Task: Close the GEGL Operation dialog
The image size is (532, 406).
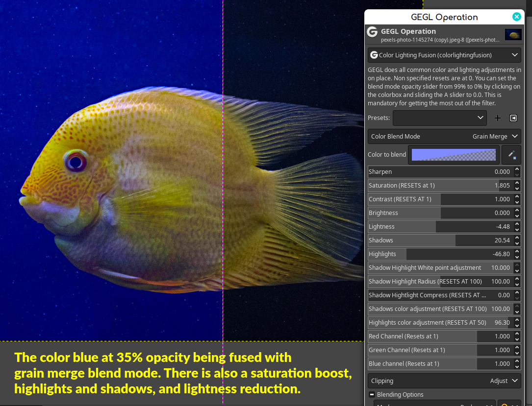Action: coord(516,17)
